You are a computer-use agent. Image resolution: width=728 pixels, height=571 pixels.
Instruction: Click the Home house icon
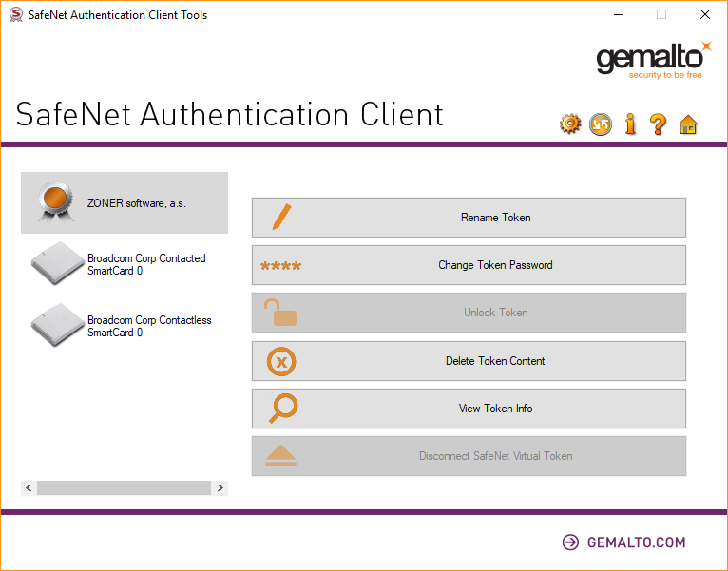[x=688, y=124]
